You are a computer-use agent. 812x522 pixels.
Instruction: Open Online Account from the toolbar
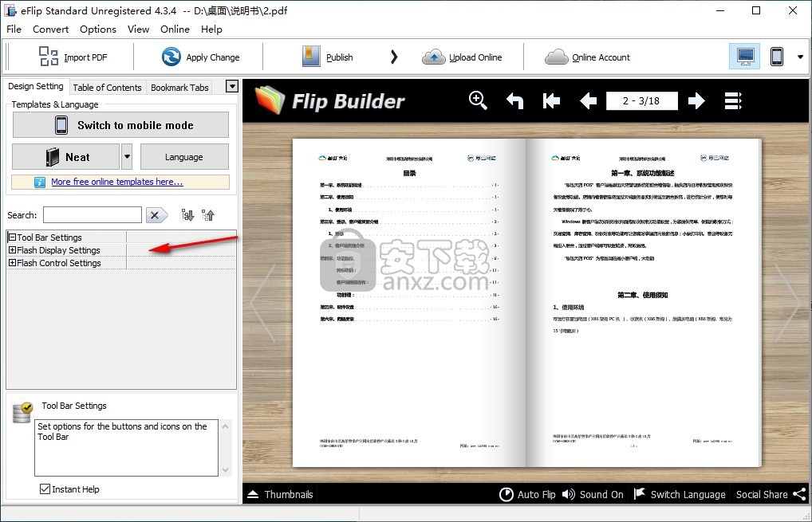point(587,57)
